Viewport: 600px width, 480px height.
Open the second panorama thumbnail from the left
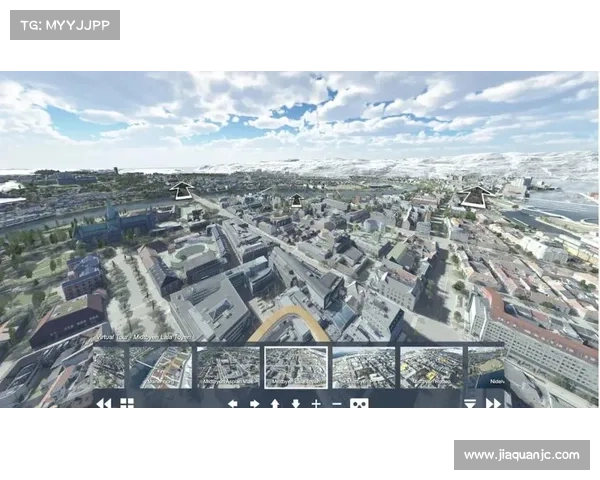160,367
